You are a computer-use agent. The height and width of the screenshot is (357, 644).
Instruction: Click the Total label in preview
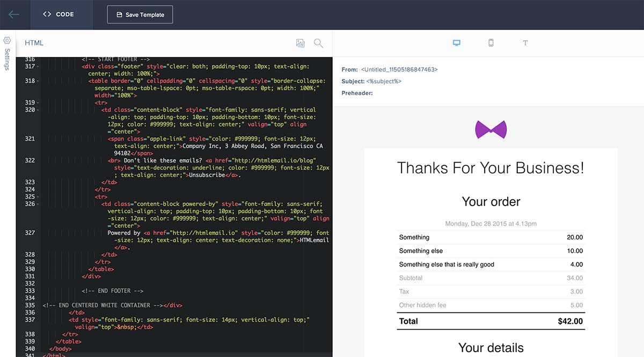pyautogui.click(x=408, y=322)
